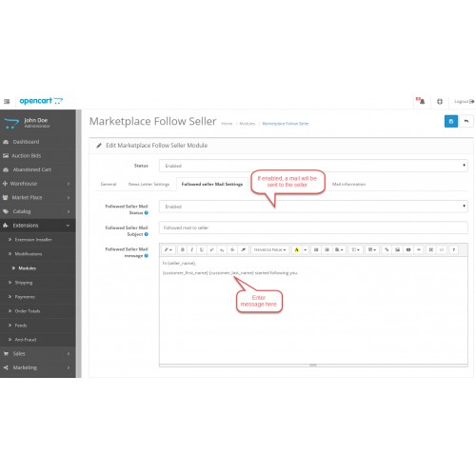Open the line height dropdown
Screen dimensions: 476x476
(355, 250)
